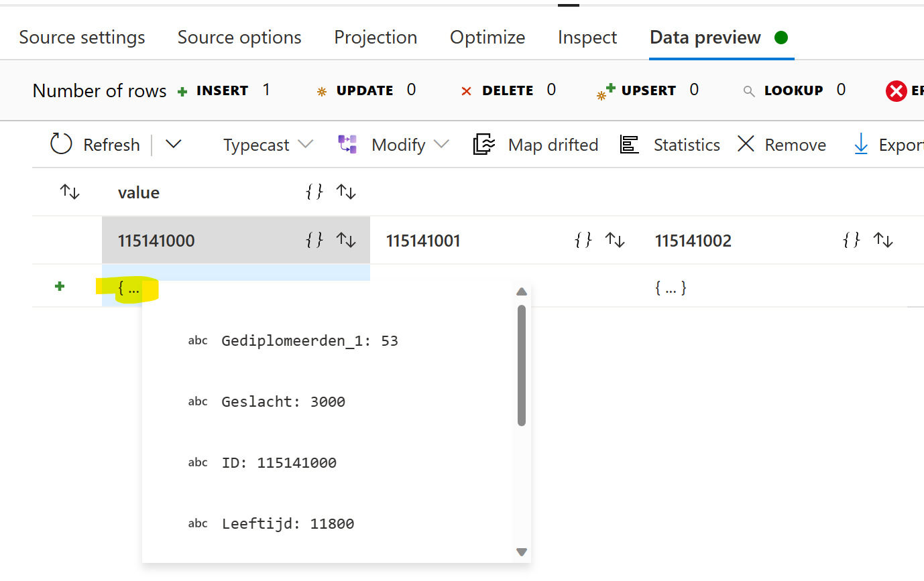Click the Export download arrow icon

861,144
